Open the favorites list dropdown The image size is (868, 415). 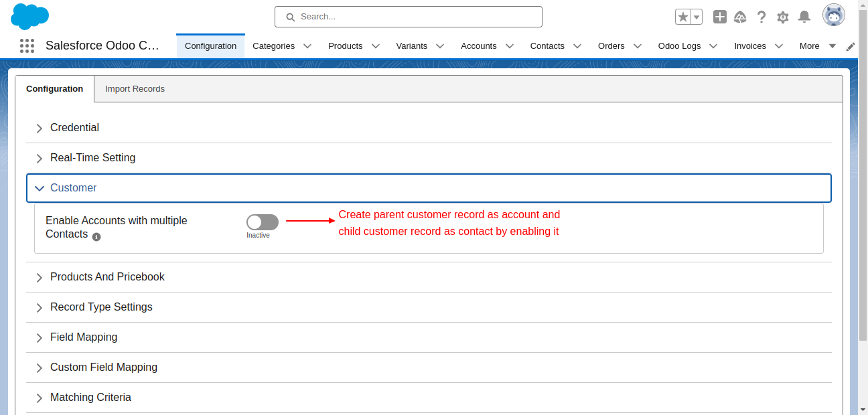pos(695,17)
